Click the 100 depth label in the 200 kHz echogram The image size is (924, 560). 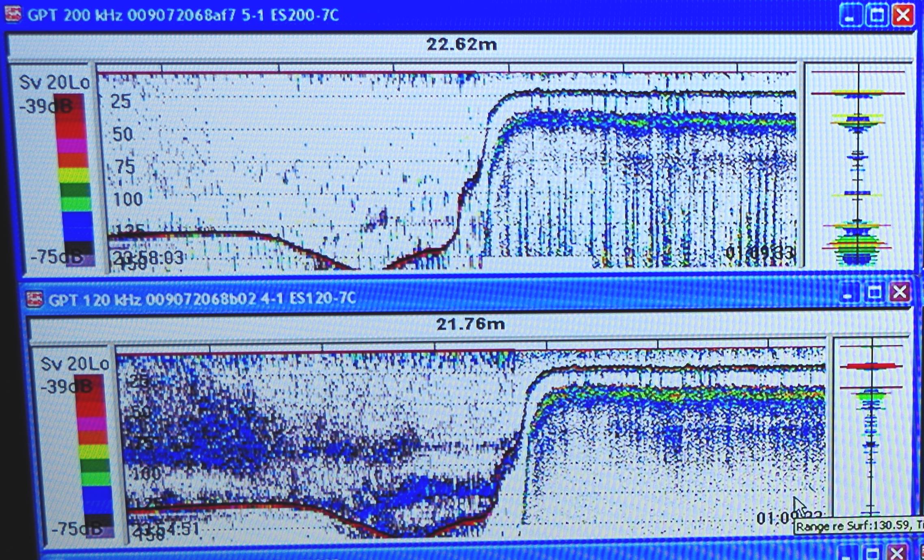tap(128, 199)
